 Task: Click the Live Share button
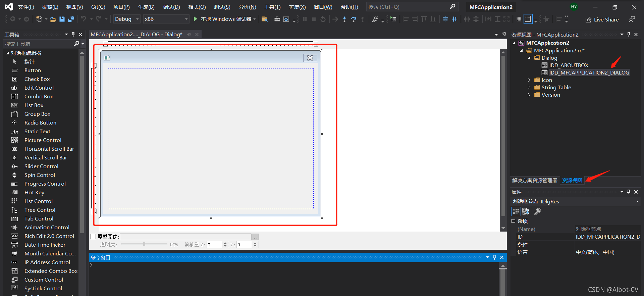click(602, 19)
